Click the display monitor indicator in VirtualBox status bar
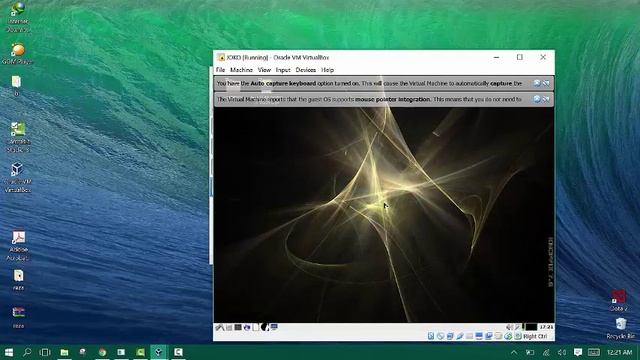The width and height of the screenshot is (640, 360). pos(479,336)
